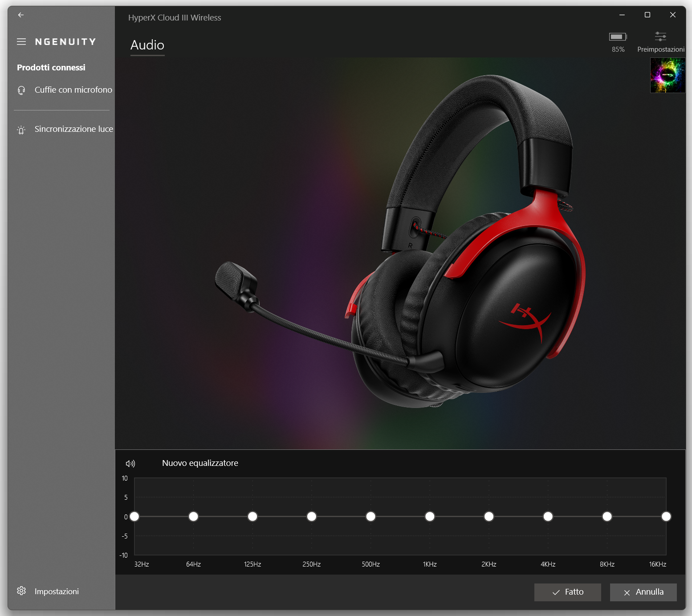Click the NGENUITY logo text
Screen dimensions: 692x616
point(65,42)
